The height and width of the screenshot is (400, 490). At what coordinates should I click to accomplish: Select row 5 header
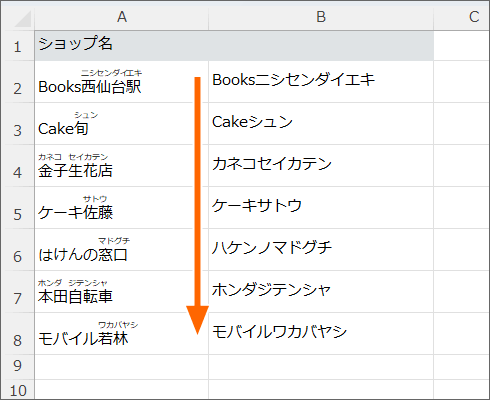(18, 208)
